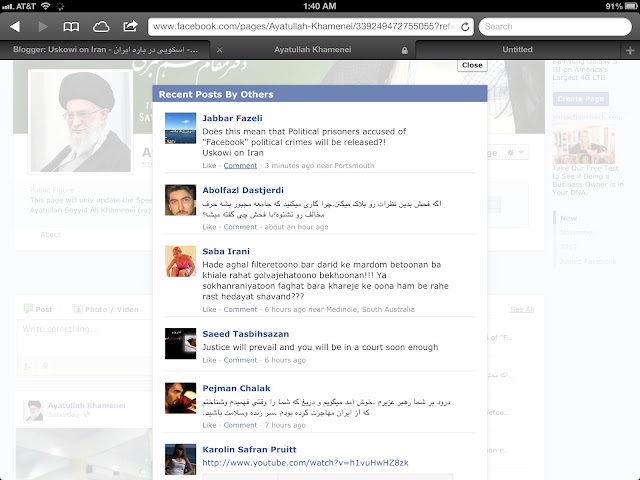
Task: Like Pejman Chalak's post
Action: (x=209, y=425)
